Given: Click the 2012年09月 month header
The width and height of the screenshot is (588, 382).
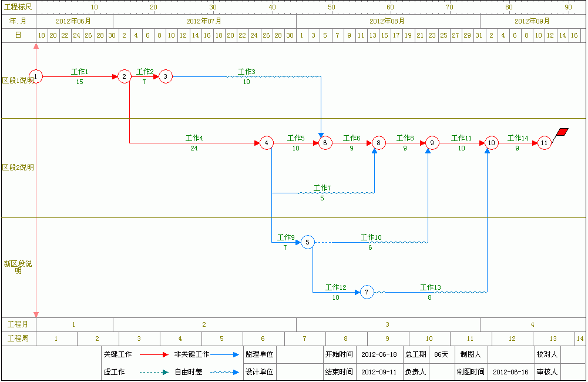Looking at the screenshot, I should 533,21.
